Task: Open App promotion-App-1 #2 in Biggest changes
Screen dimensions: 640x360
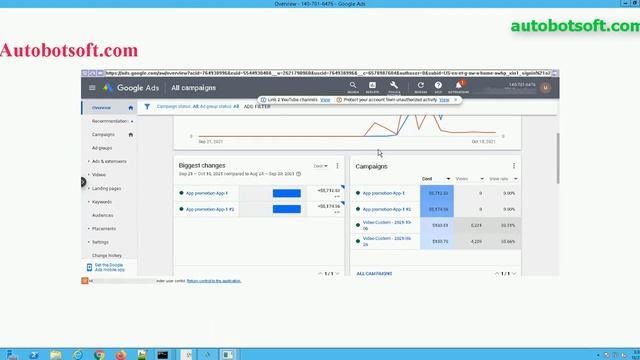Action: pyautogui.click(x=210, y=209)
